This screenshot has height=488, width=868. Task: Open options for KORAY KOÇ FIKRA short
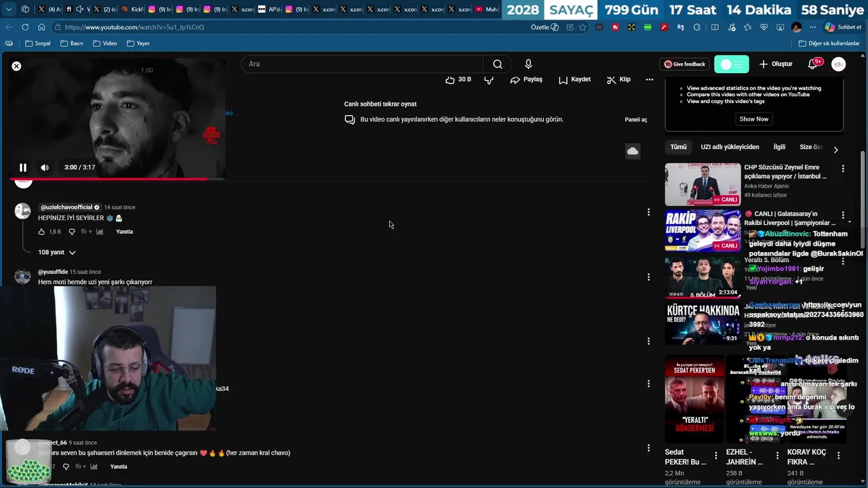(x=838, y=455)
